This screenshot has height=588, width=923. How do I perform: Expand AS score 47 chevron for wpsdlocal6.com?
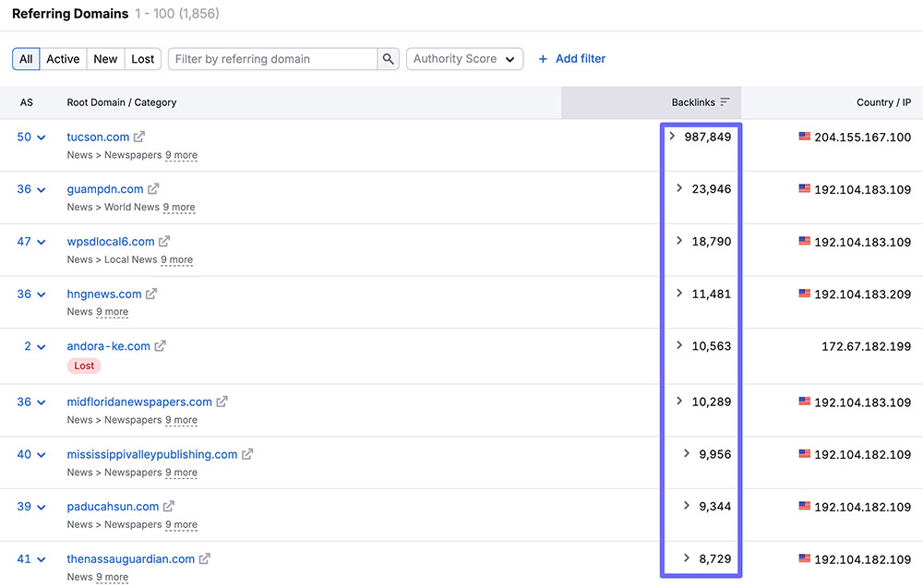point(42,243)
